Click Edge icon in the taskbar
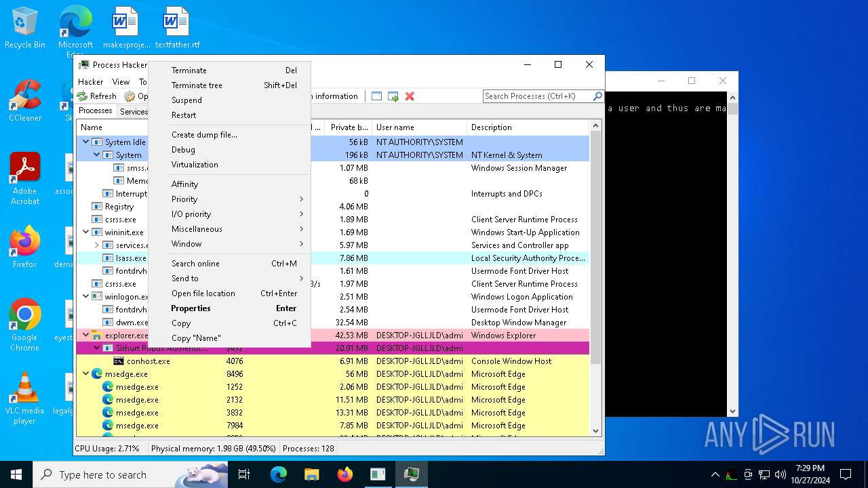This screenshot has height=488, width=868. pos(279,474)
